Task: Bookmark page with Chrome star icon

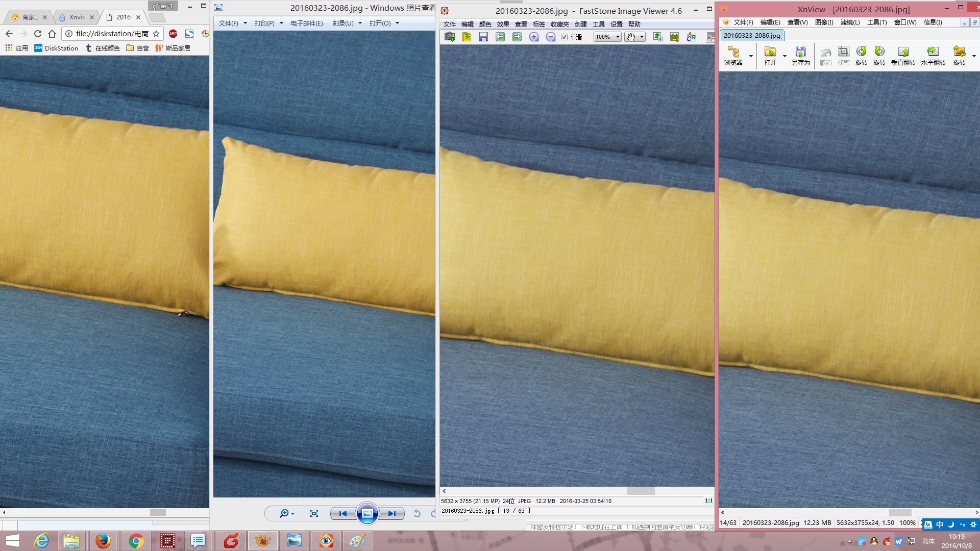Action: [156, 34]
